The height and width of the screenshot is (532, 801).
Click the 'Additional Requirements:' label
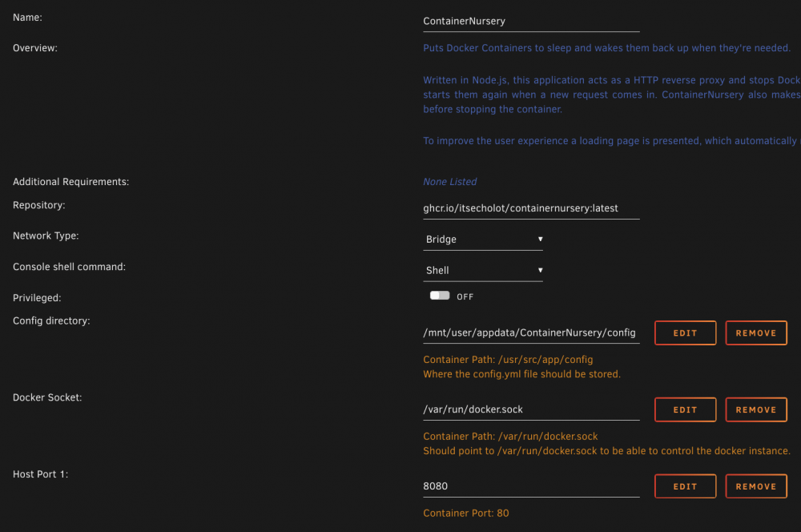click(70, 182)
